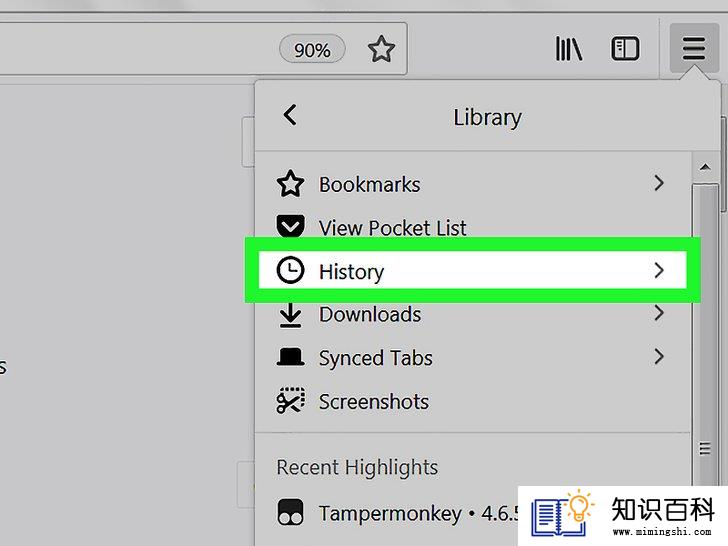Expand Bookmarks submenu chevron
This screenshot has width=728, height=546.
tap(659, 183)
